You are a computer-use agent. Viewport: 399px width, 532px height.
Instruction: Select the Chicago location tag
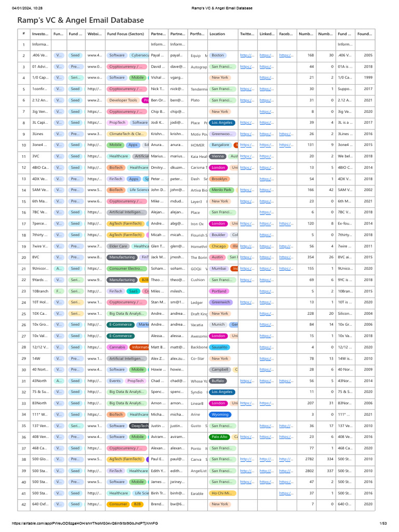pos(219,246)
